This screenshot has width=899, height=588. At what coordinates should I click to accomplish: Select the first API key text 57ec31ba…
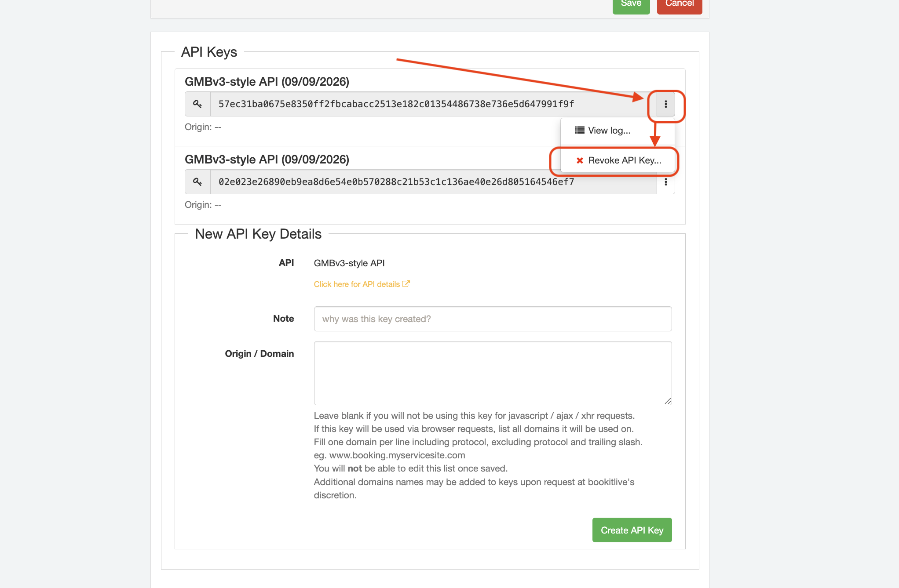tap(396, 104)
